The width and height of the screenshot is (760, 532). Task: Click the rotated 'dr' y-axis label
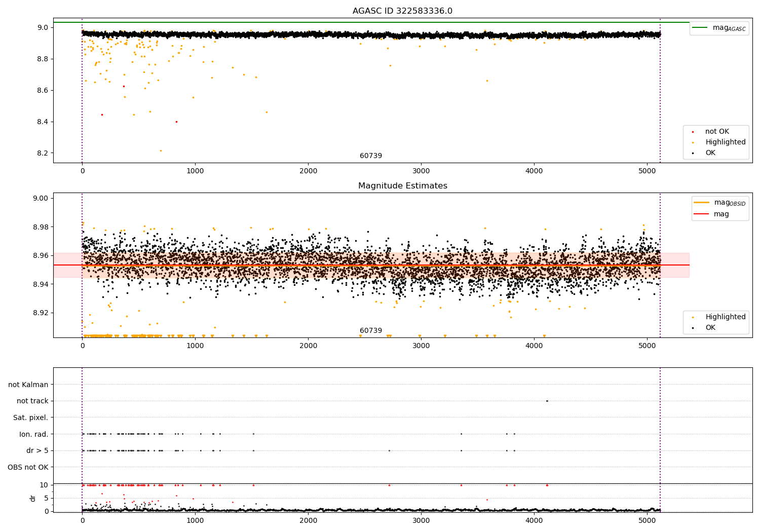33,498
